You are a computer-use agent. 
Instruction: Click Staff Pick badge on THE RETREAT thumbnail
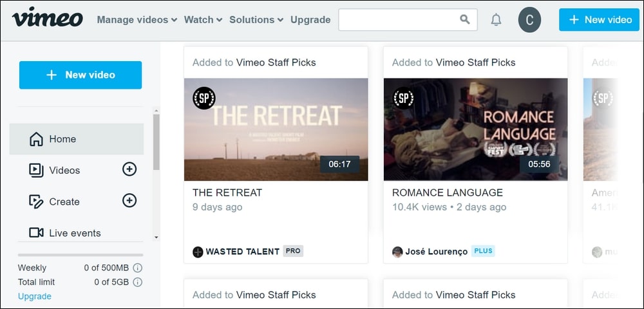click(204, 98)
